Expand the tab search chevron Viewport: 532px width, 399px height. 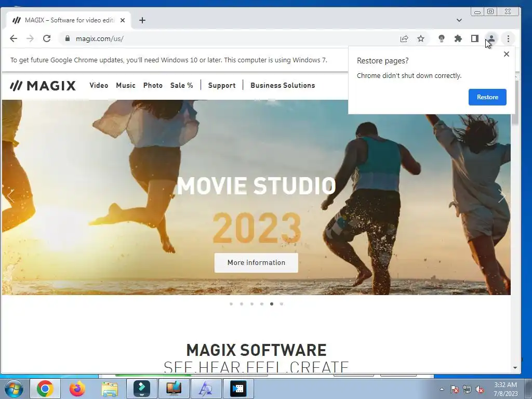[459, 20]
